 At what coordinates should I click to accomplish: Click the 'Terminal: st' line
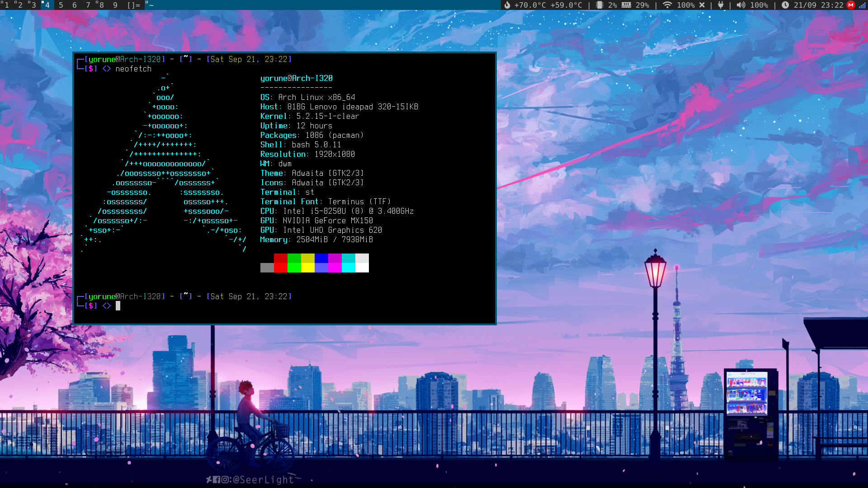point(287,192)
